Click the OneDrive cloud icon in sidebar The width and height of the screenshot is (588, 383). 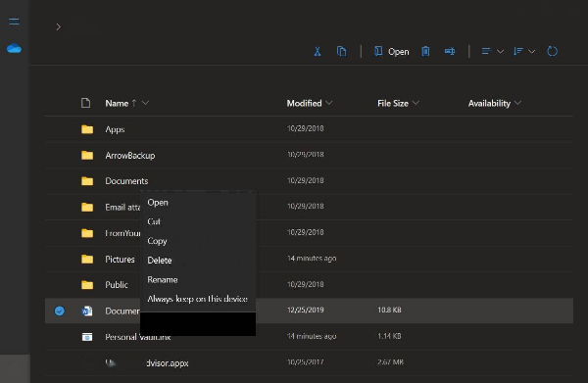14,48
